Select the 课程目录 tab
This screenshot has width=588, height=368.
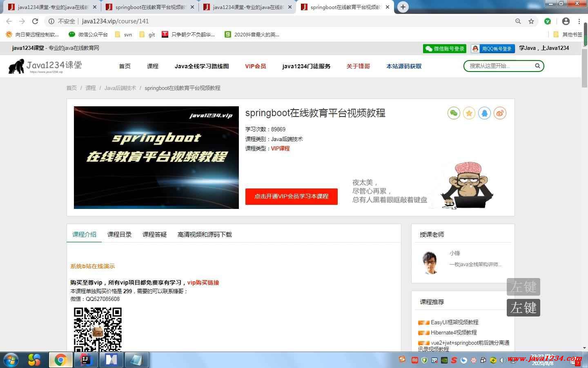(x=119, y=234)
